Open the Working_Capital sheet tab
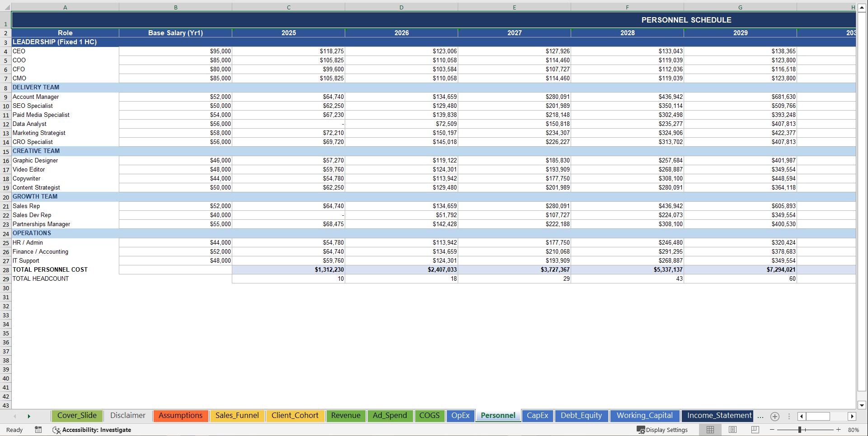 click(645, 416)
